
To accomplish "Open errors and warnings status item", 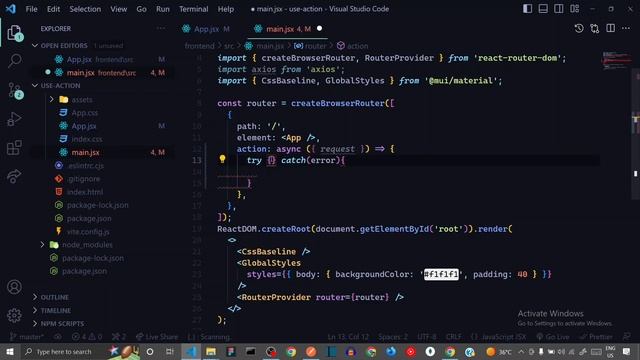I will pyautogui.click(x=87, y=337).
